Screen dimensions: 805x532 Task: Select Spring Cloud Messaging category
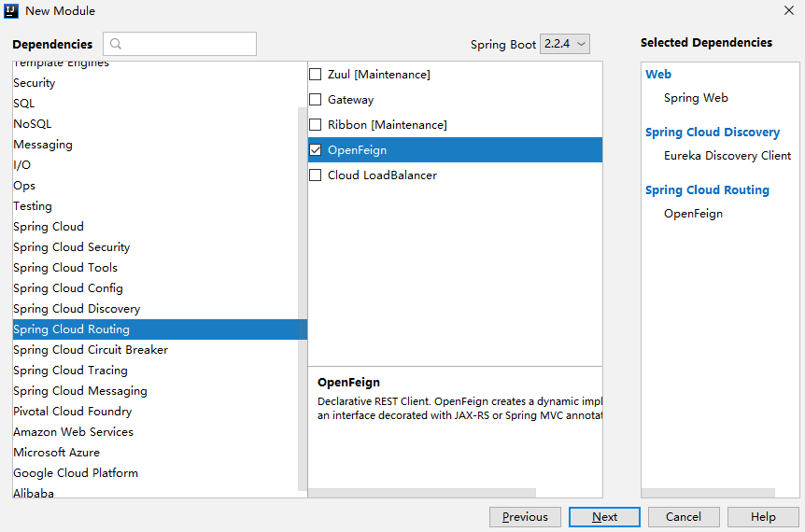pyautogui.click(x=160, y=390)
